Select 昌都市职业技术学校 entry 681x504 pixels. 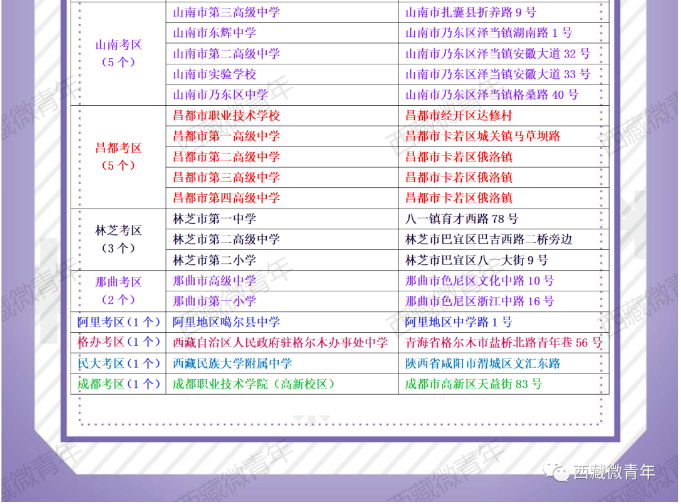pyautogui.click(x=226, y=116)
